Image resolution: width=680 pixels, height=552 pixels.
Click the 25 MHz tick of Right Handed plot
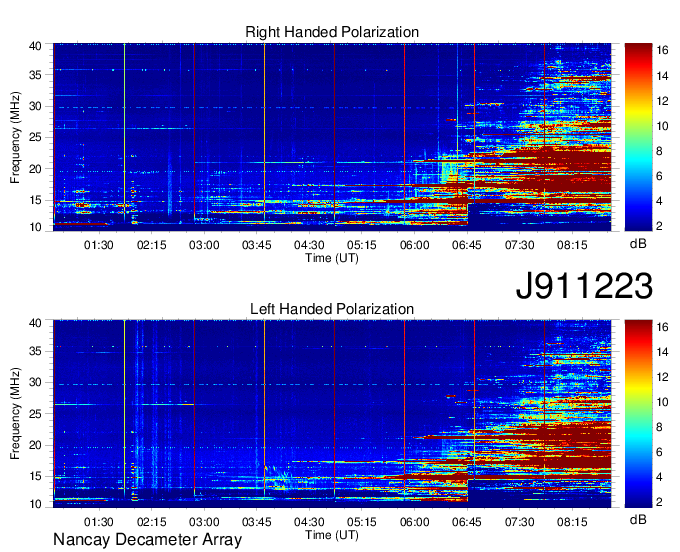coord(35,137)
